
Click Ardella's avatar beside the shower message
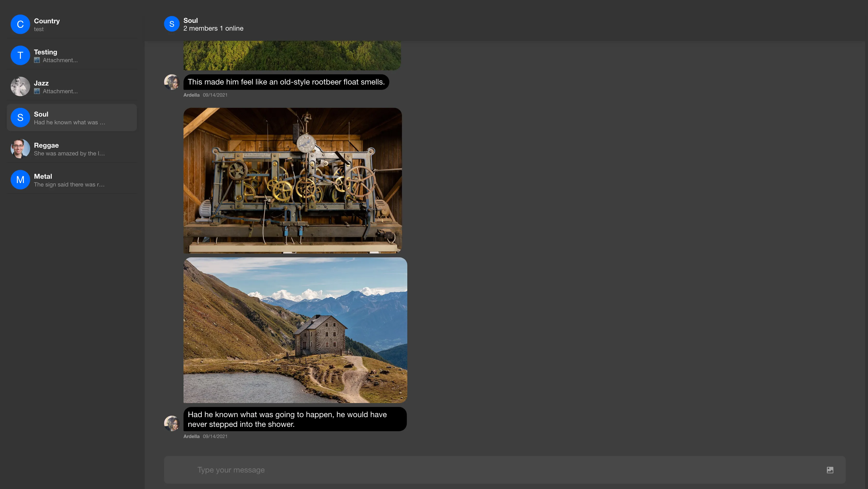[x=172, y=423]
